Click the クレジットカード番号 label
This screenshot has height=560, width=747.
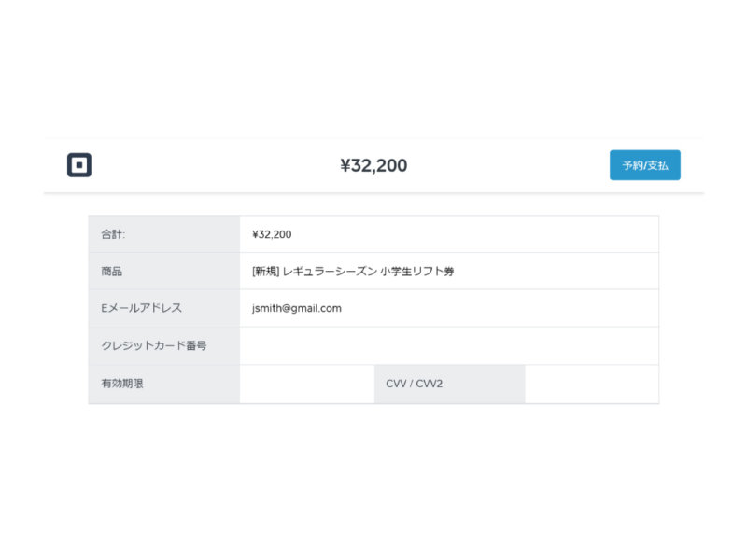tap(154, 345)
